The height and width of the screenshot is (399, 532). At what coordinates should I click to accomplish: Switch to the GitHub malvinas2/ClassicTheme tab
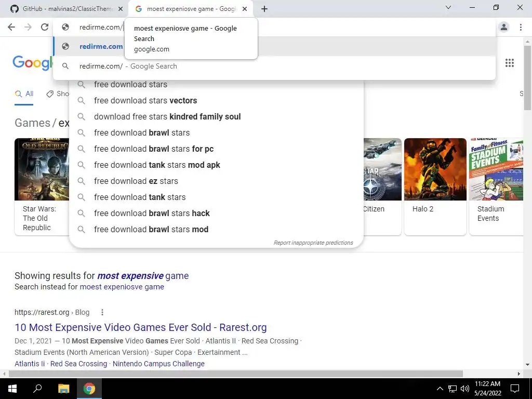(66, 9)
